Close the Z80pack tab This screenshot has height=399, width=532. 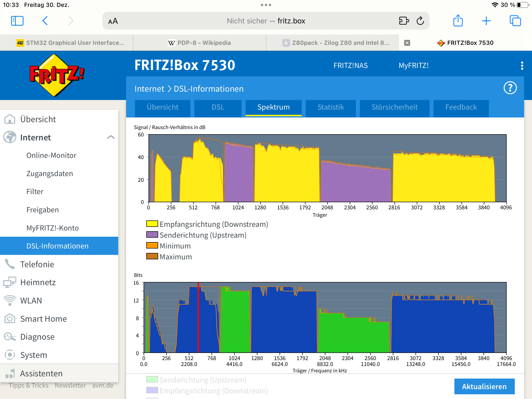[x=407, y=43]
